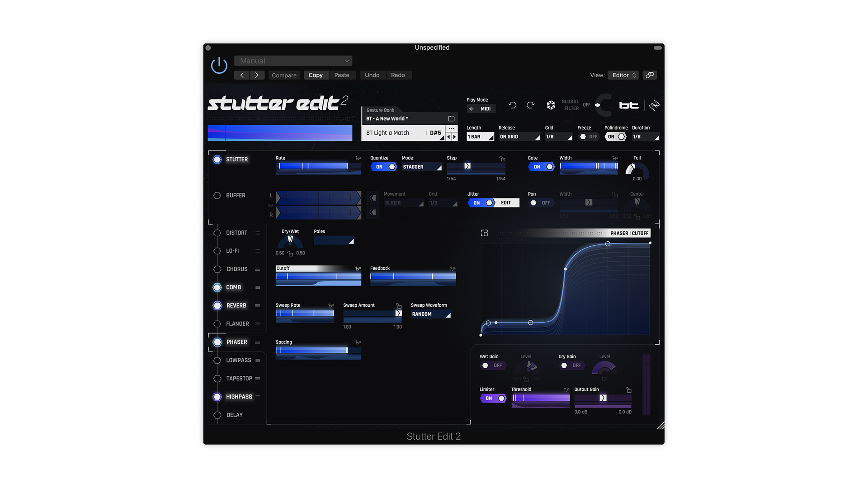Select the DELAY effect module

[235, 415]
